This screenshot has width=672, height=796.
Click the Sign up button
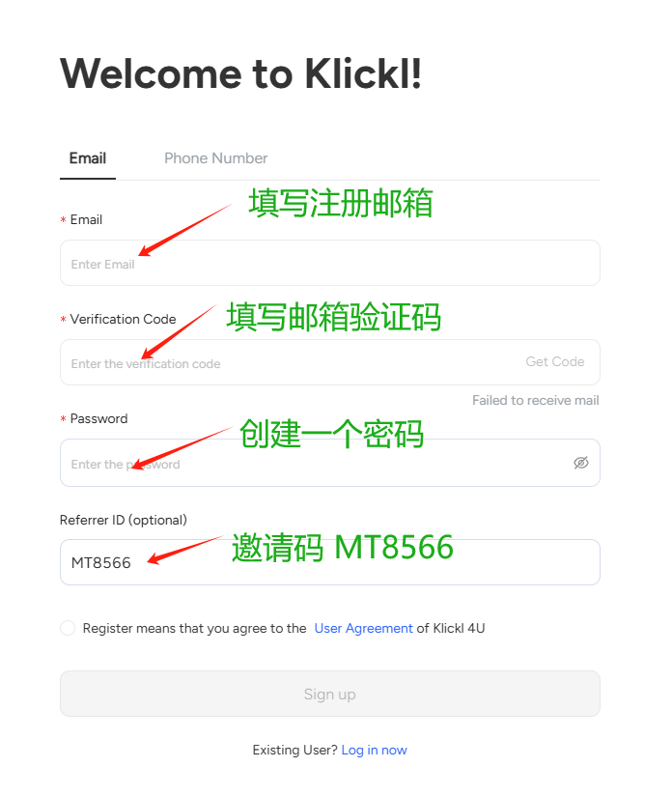point(330,694)
